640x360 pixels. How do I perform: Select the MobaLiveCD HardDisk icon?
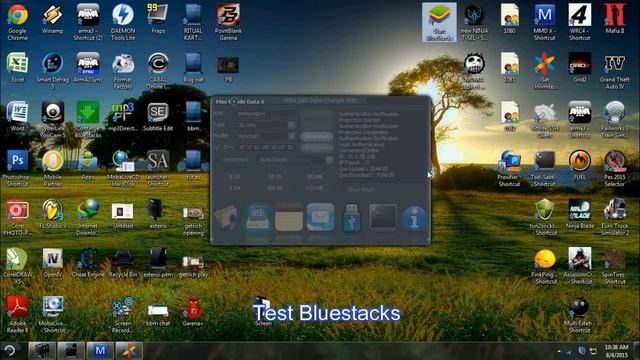(x=123, y=168)
